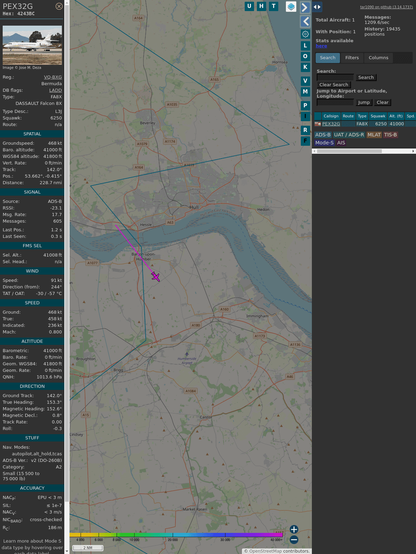
Task: Zoom in with the plus button
Action: pyautogui.click(x=294, y=529)
